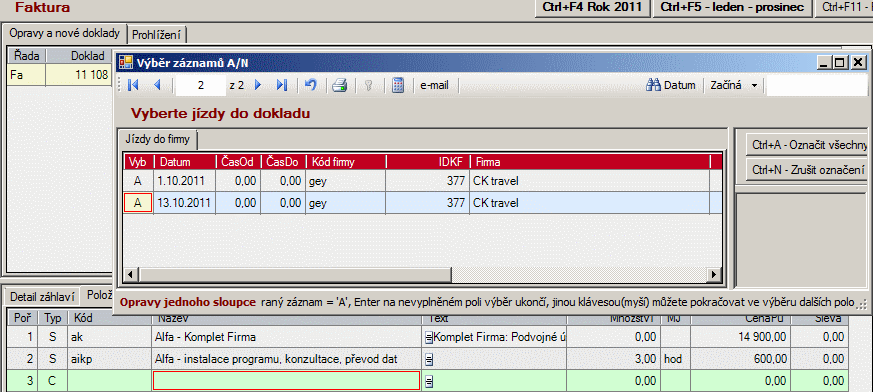873x392 pixels.
Task: Click code cell aikp
Action: [109, 360]
